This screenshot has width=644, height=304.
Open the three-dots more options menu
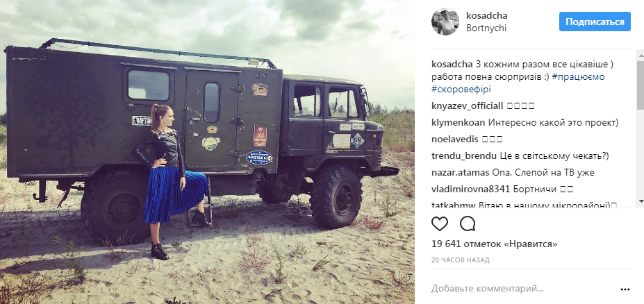pyautogui.click(x=625, y=289)
